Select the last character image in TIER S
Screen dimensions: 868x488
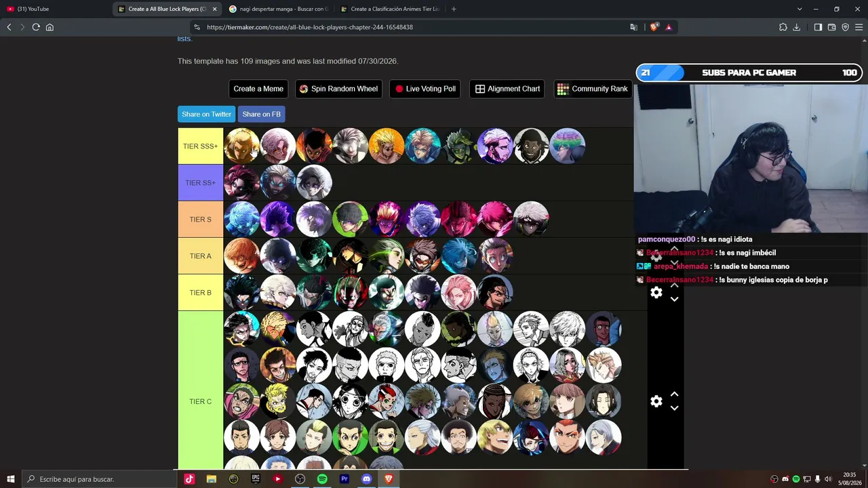tap(531, 219)
